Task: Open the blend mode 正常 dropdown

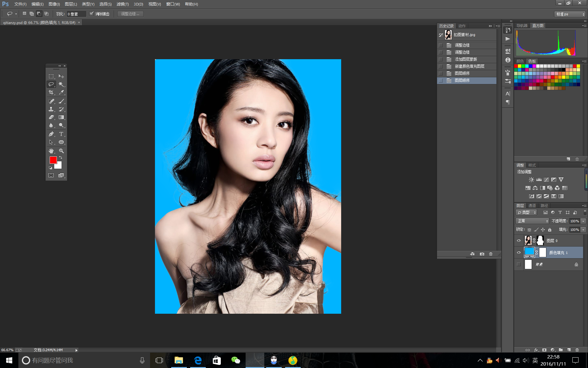Action: pyautogui.click(x=533, y=221)
